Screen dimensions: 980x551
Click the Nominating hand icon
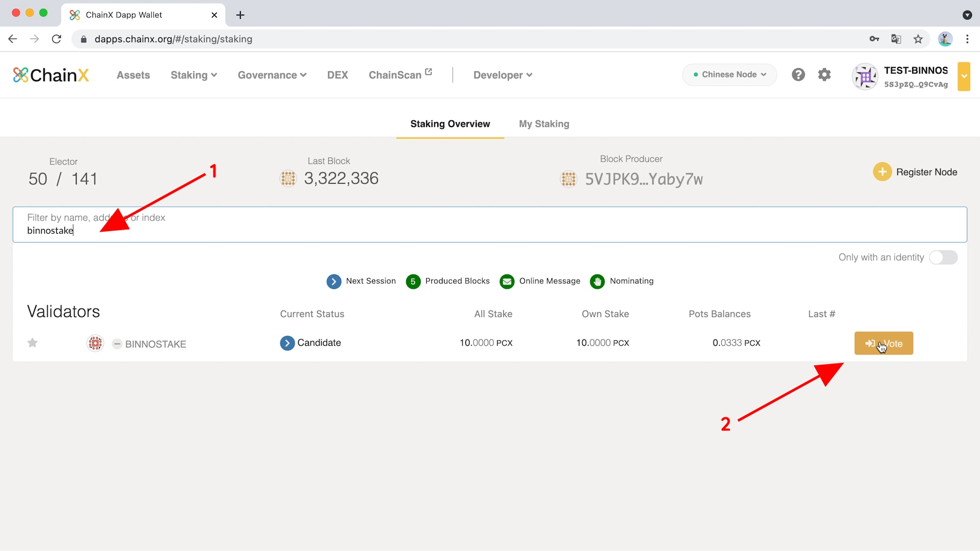click(597, 281)
